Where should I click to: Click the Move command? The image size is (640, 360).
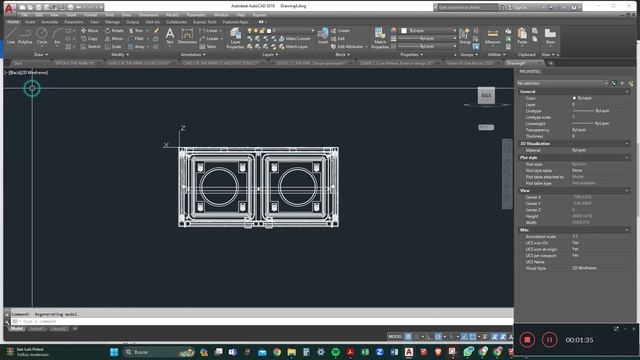(90, 31)
